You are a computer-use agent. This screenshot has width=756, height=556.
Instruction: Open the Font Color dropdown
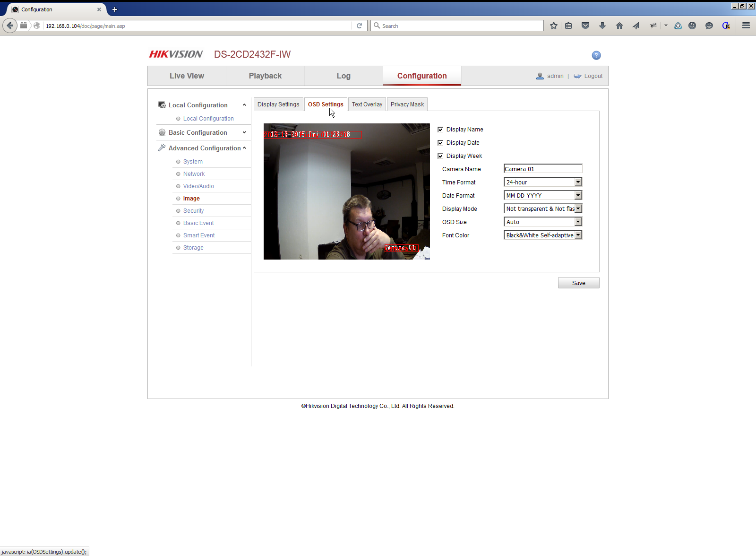point(543,235)
